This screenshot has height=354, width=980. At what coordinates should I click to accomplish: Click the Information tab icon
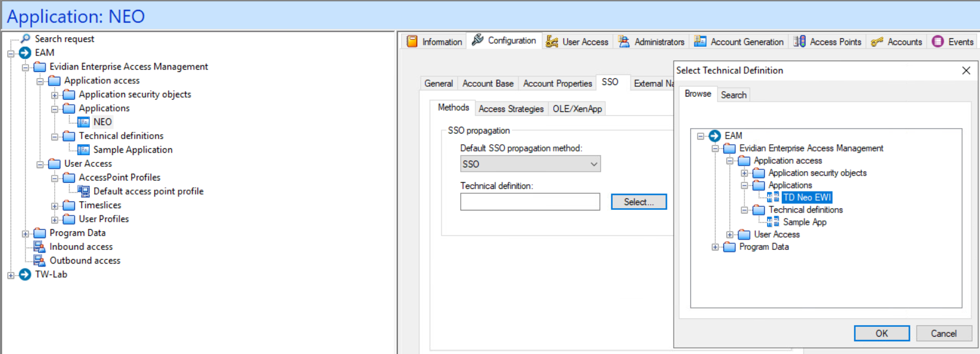click(412, 41)
